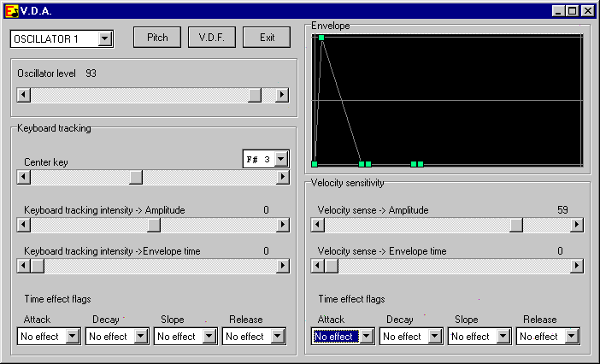Click Oscillator level slider left arrow
The width and height of the screenshot is (600, 364).
(x=24, y=95)
